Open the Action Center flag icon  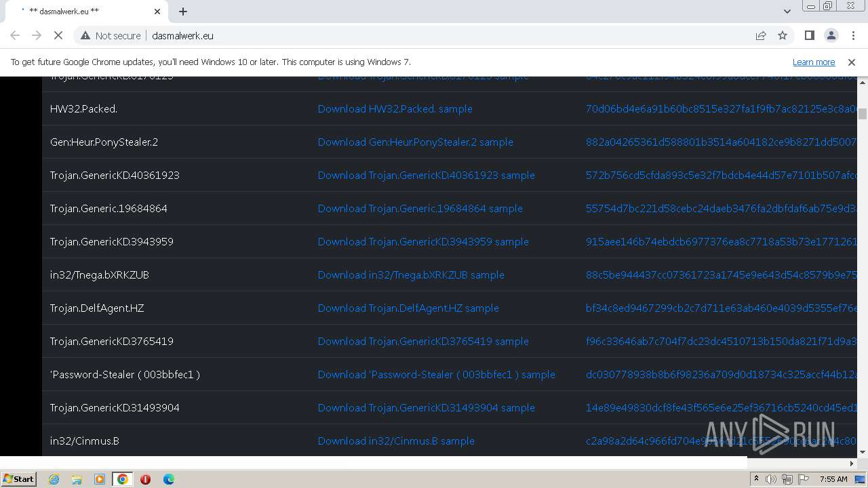pyautogui.click(x=804, y=479)
